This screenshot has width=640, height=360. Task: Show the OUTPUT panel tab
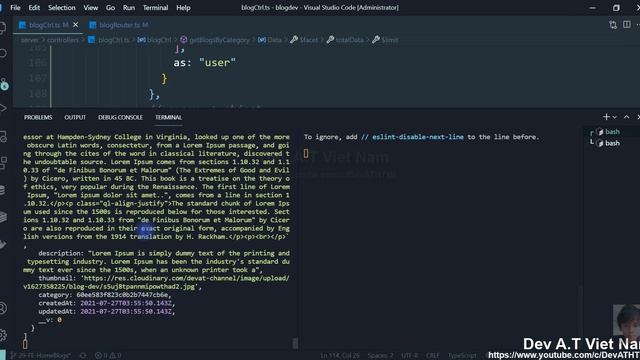[75, 118]
